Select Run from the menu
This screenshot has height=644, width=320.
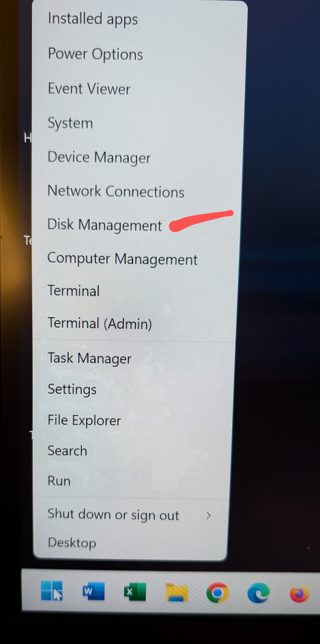[59, 481]
